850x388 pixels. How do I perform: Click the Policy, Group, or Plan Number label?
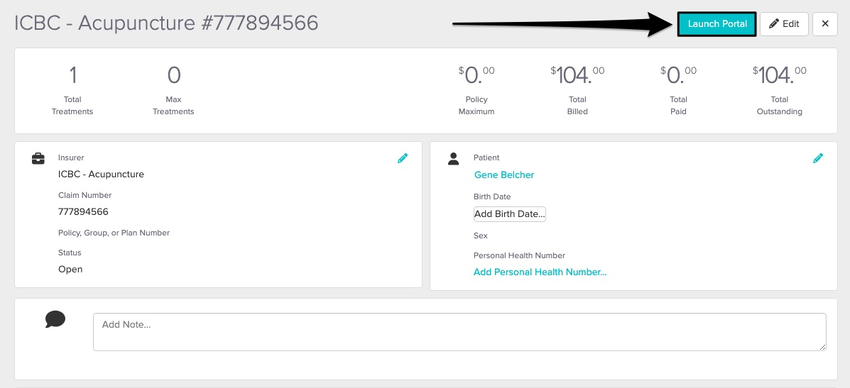coord(114,233)
